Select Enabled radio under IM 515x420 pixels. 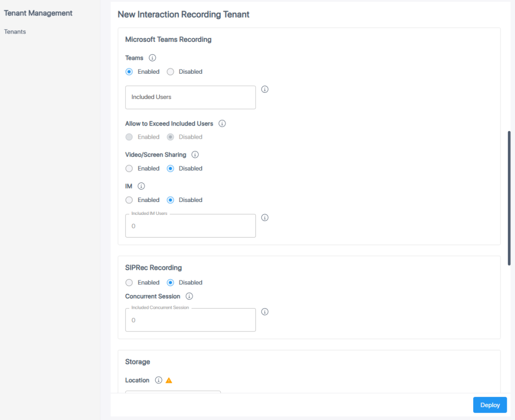[129, 200]
